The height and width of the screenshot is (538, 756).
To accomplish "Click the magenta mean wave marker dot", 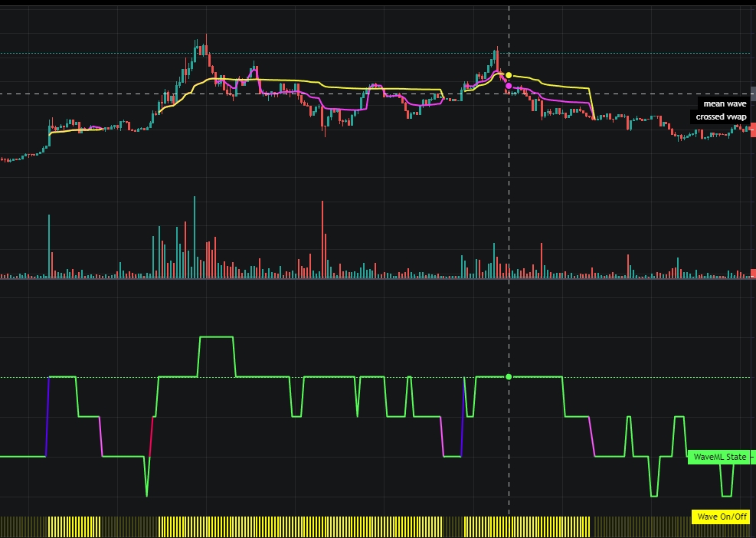I will (509, 86).
